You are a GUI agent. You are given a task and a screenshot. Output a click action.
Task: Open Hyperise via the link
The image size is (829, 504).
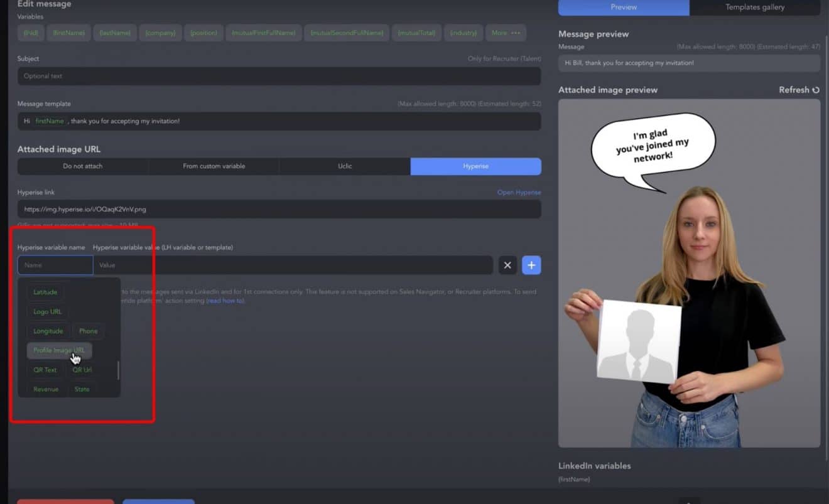519,192
